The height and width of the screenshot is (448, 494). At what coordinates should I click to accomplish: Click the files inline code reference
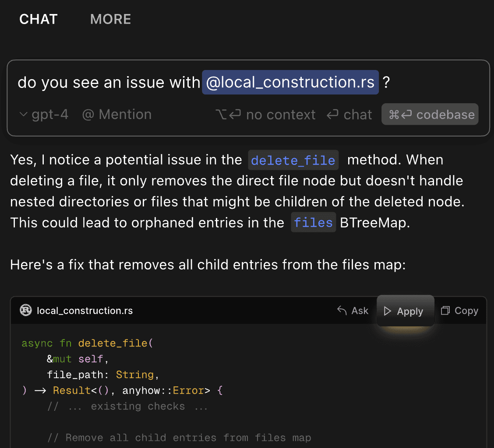coord(313,223)
